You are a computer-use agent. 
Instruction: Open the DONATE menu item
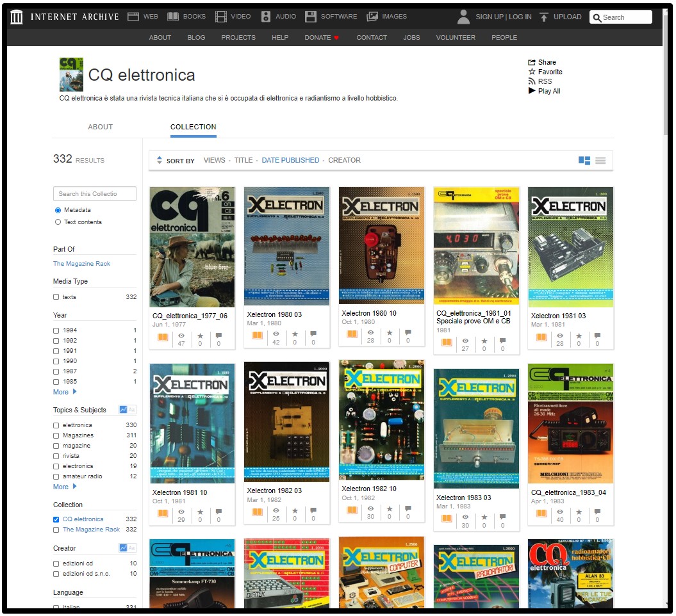(x=322, y=38)
